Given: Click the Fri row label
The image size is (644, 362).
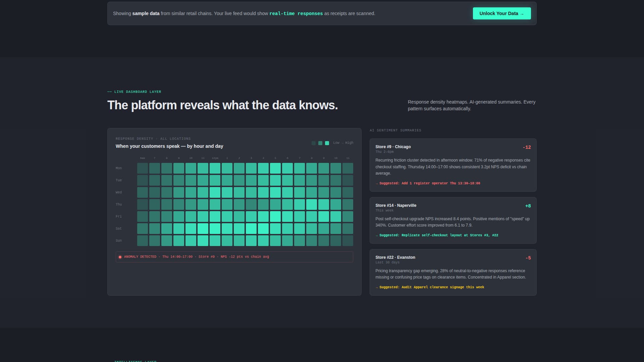Looking at the screenshot, I should [x=119, y=217].
